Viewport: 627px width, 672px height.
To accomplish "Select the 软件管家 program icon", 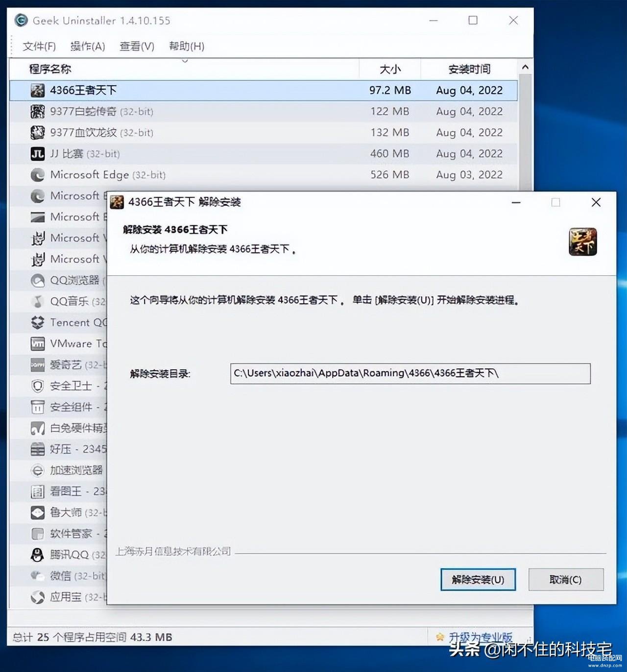I will [x=38, y=533].
